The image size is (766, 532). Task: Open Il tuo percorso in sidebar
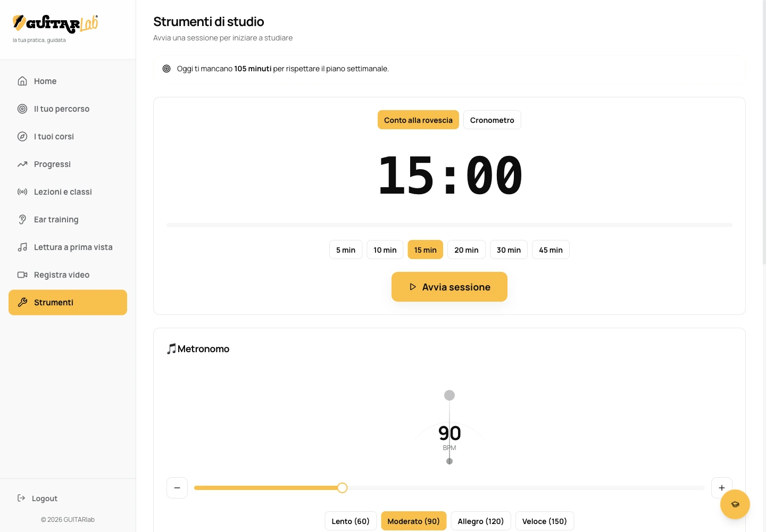(x=68, y=109)
